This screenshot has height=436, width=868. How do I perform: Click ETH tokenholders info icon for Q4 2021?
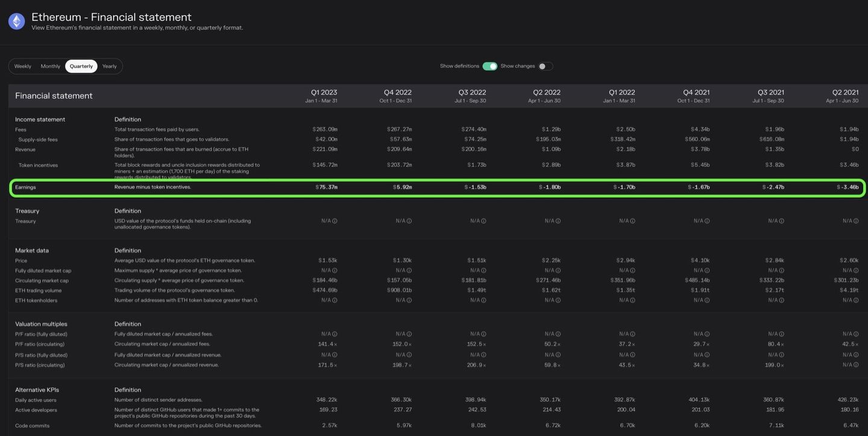click(x=707, y=300)
